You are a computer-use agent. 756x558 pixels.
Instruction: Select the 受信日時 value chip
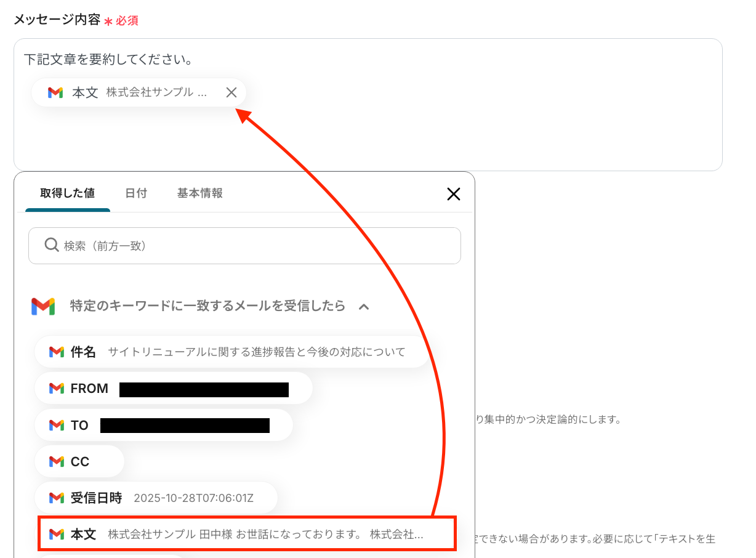click(156, 498)
